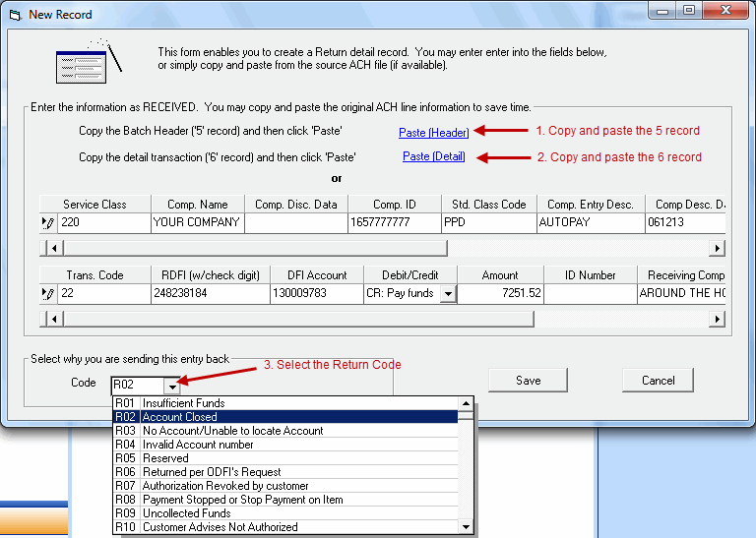The width and height of the screenshot is (756, 538).
Task: Click the date cell 061213
Action: (685, 223)
